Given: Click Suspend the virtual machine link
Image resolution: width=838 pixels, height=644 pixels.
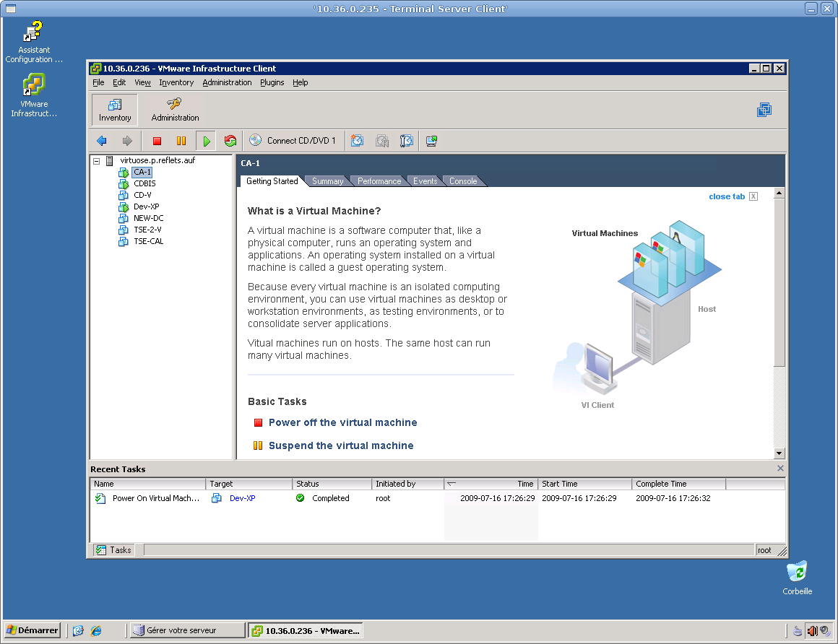Looking at the screenshot, I should [x=341, y=445].
